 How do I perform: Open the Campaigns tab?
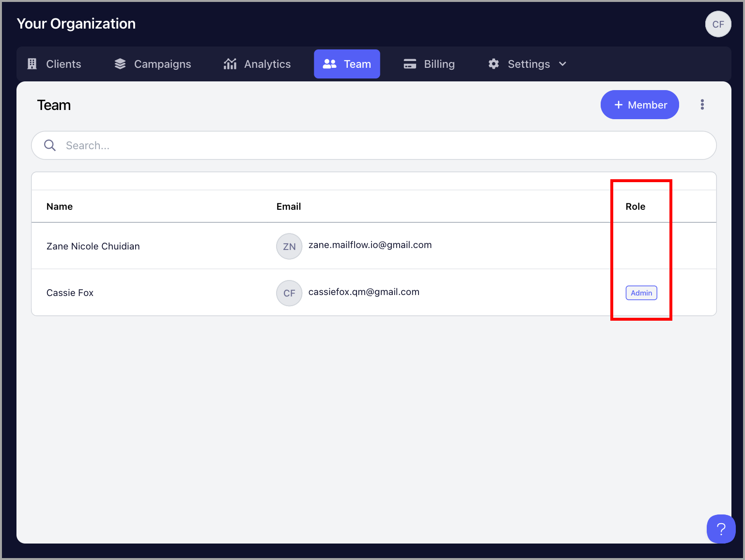click(x=153, y=64)
